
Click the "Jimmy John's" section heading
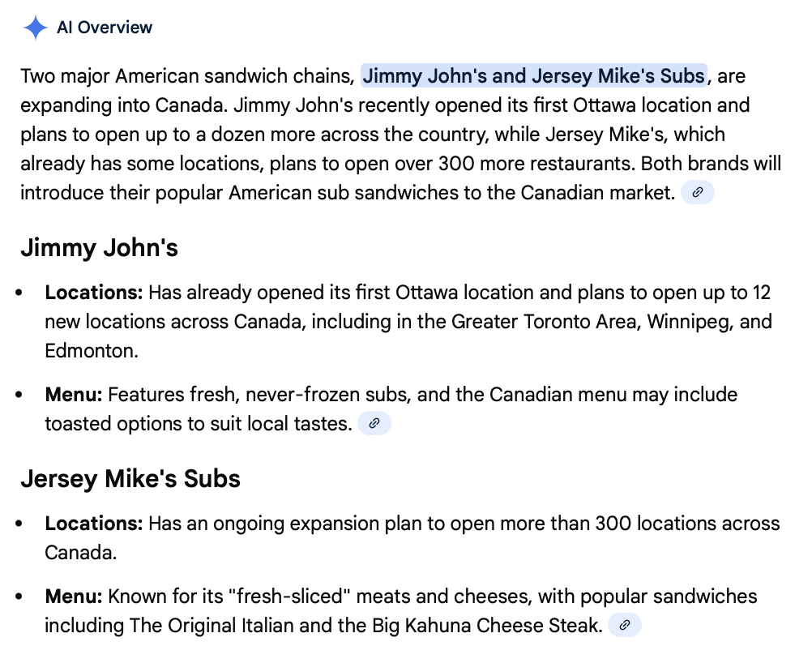click(x=99, y=248)
